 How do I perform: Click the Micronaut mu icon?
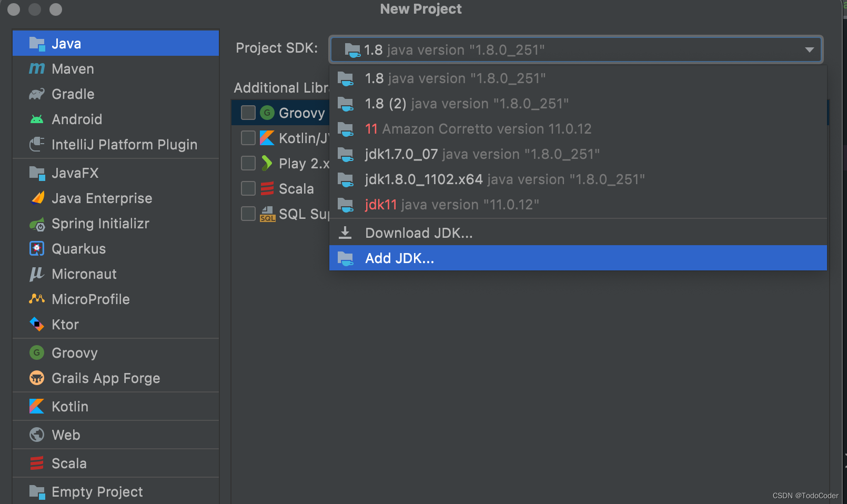click(x=36, y=274)
